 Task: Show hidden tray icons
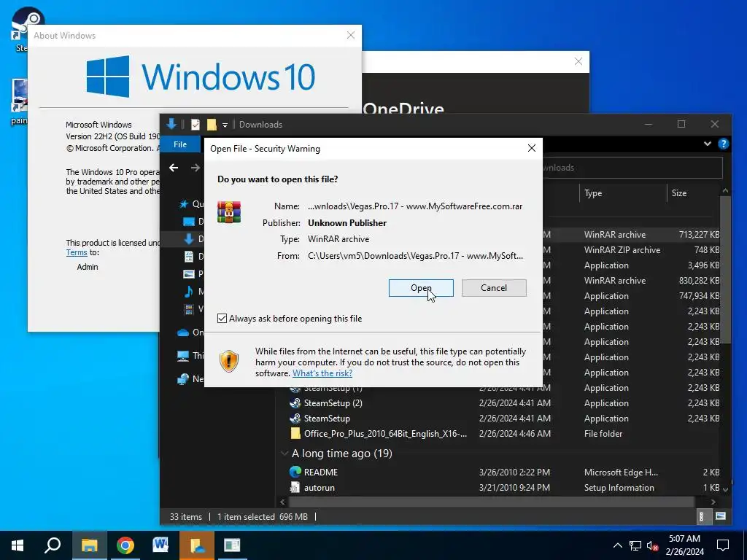point(617,545)
